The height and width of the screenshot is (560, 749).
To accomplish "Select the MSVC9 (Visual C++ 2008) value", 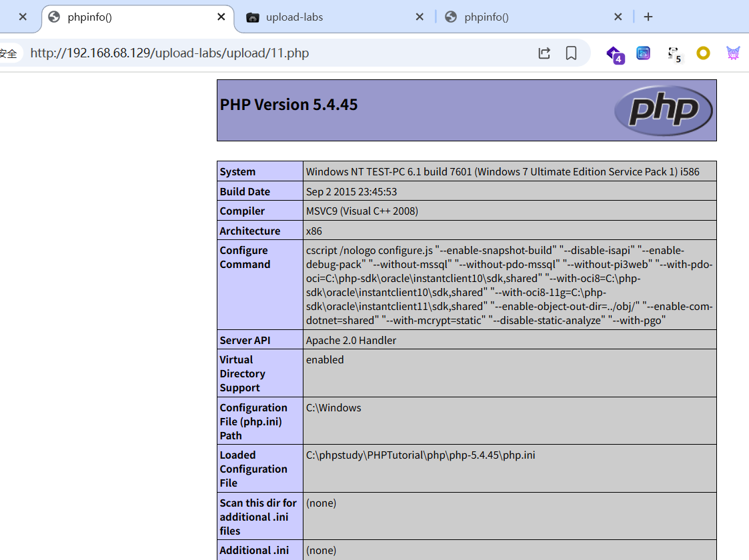I will 361,211.
